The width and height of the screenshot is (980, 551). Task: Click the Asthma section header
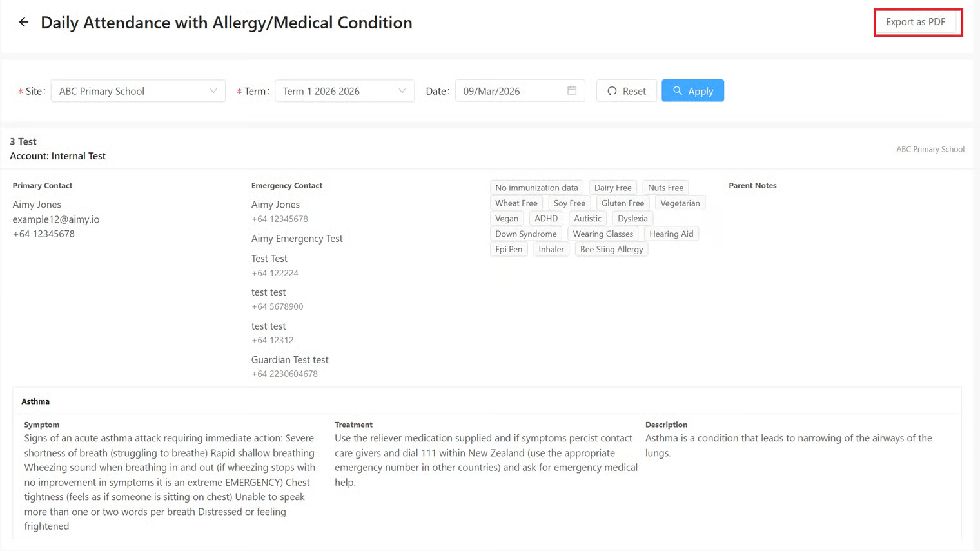(35, 401)
